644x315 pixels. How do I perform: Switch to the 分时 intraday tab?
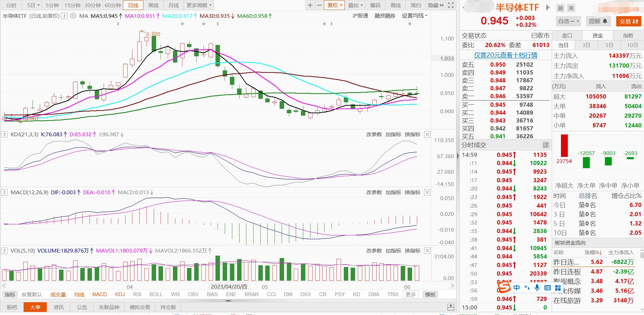pyautogui.click(x=11, y=5)
